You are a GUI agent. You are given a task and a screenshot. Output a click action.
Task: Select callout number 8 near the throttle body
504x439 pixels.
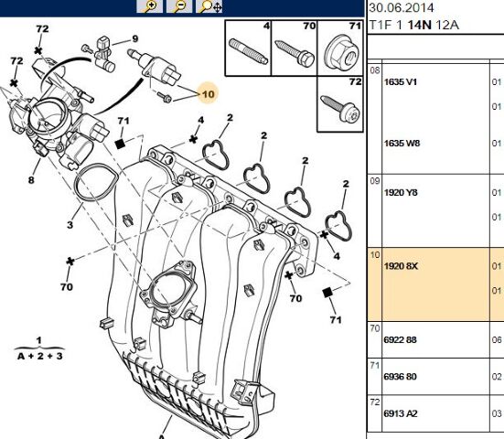31,179
